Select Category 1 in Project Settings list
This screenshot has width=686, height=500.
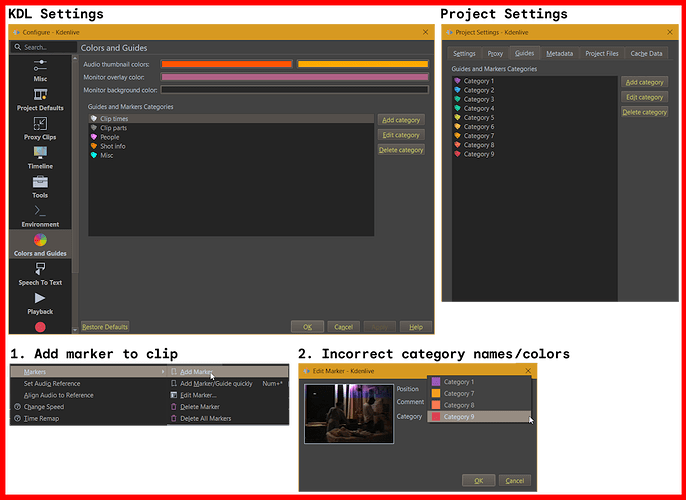(535, 81)
